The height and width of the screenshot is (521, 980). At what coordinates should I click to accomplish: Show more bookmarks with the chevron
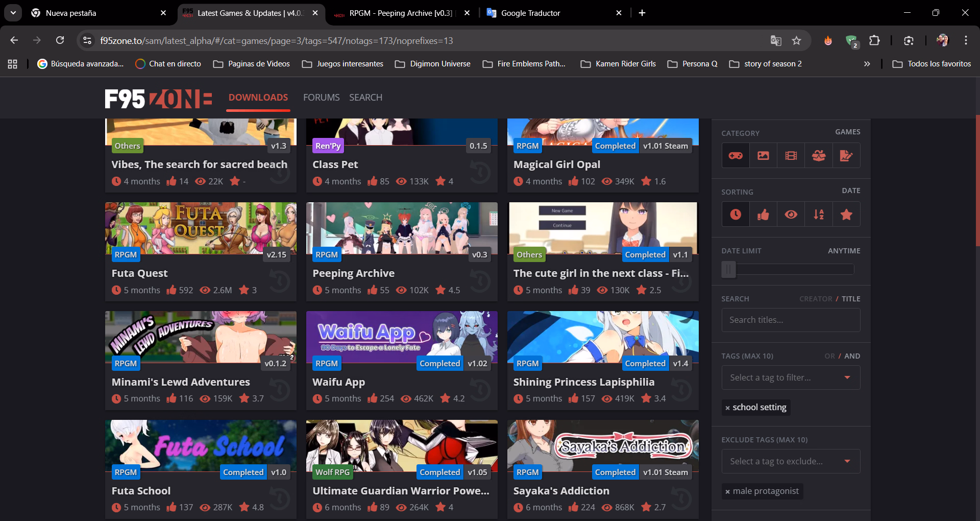pyautogui.click(x=867, y=64)
